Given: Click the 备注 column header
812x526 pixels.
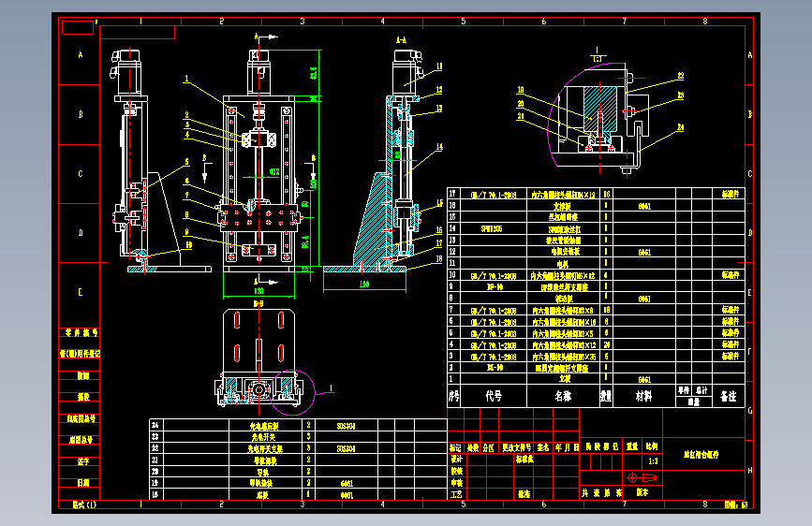Looking at the screenshot, I should coord(728,396).
